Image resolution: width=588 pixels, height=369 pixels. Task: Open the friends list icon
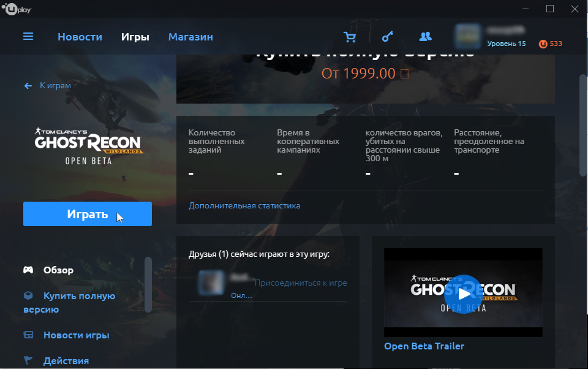pyautogui.click(x=425, y=36)
